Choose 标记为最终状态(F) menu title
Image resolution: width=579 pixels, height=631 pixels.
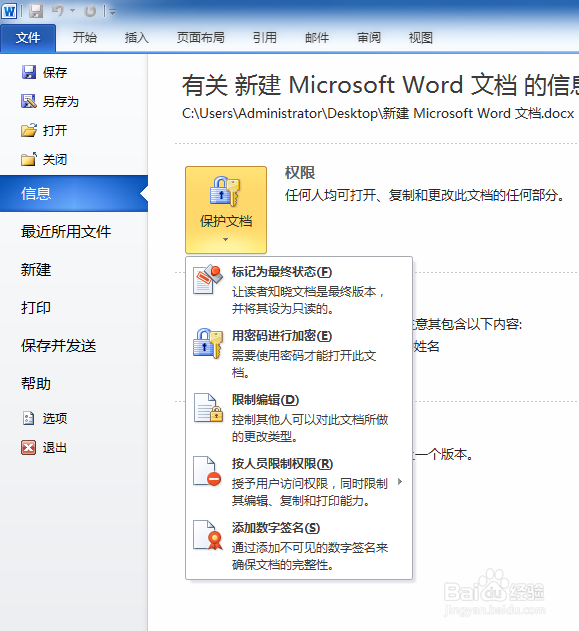pyautogui.click(x=282, y=272)
